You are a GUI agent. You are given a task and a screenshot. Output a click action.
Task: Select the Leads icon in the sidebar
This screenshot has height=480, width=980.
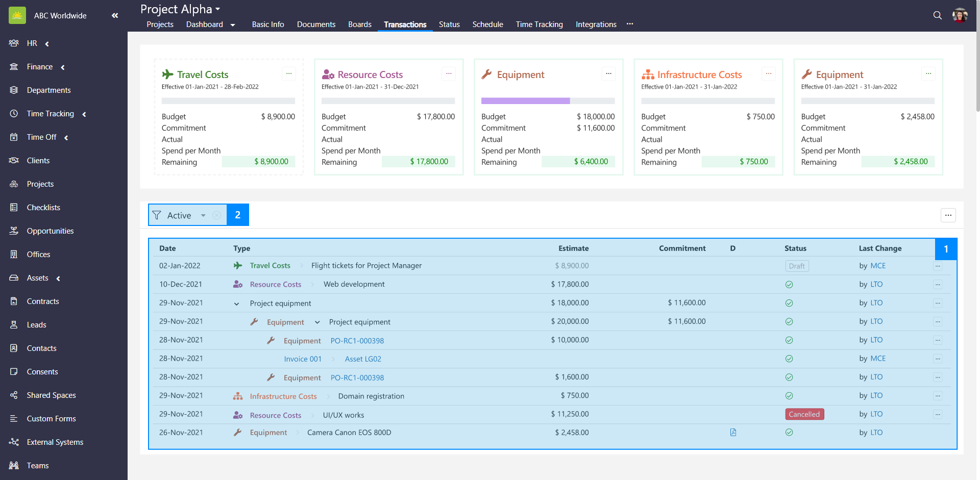[x=14, y=324]
